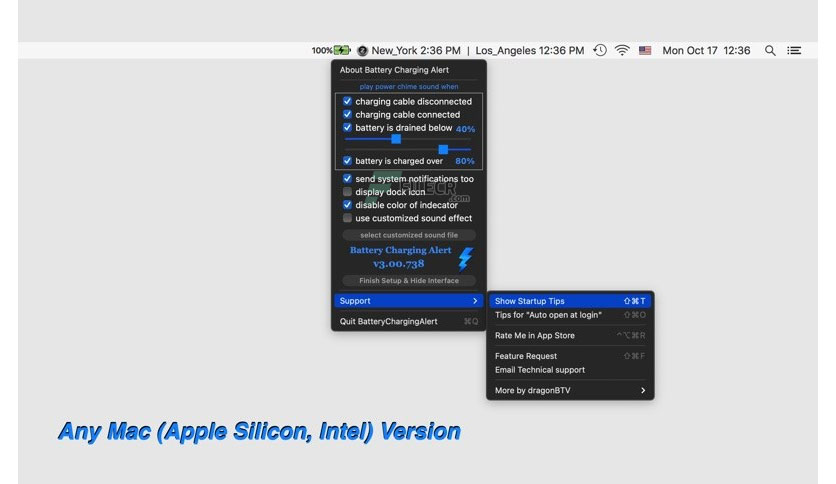The image size is (836, 484).
Task: Click the battery charging icon in menu bar
Action: [342, 50]
